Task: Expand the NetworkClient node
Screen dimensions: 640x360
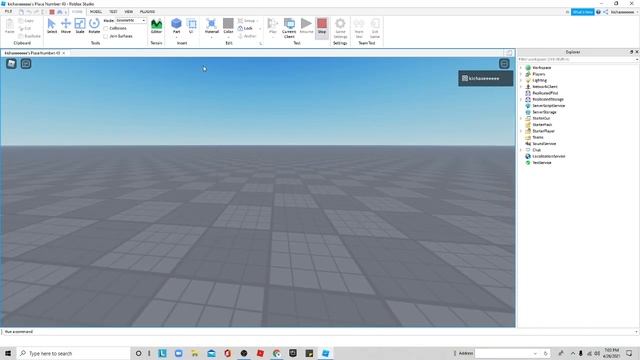Action: tap(521, 87)
